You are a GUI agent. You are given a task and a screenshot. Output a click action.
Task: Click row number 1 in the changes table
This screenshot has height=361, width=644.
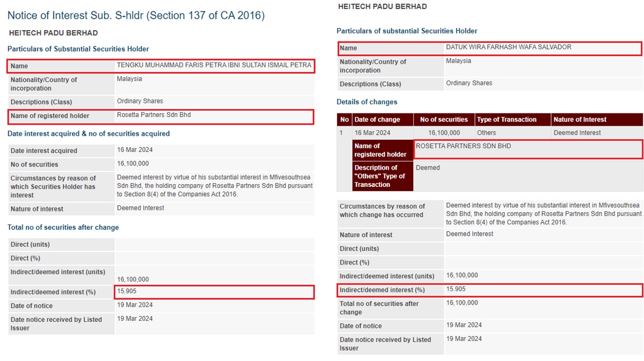click(x=341, y=133)
